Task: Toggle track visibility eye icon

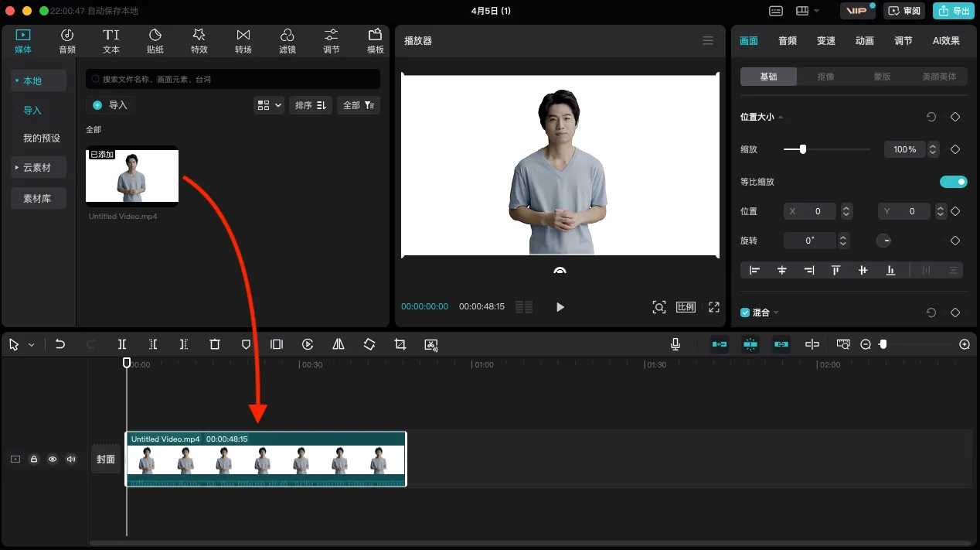Action: click(53, 459)
